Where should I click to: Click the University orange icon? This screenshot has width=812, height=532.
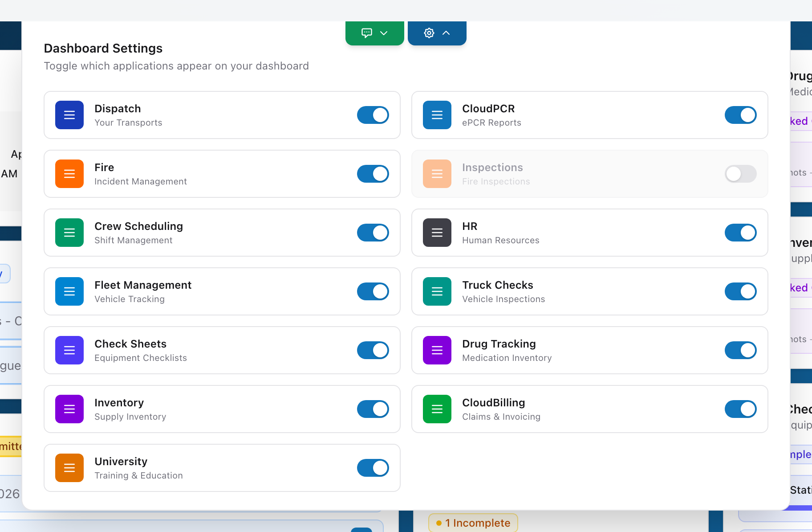69,468
